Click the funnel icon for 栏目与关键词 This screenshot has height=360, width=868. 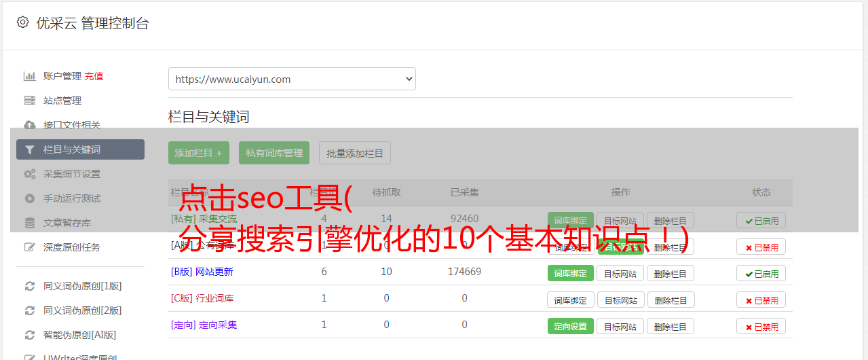point(29,149)
